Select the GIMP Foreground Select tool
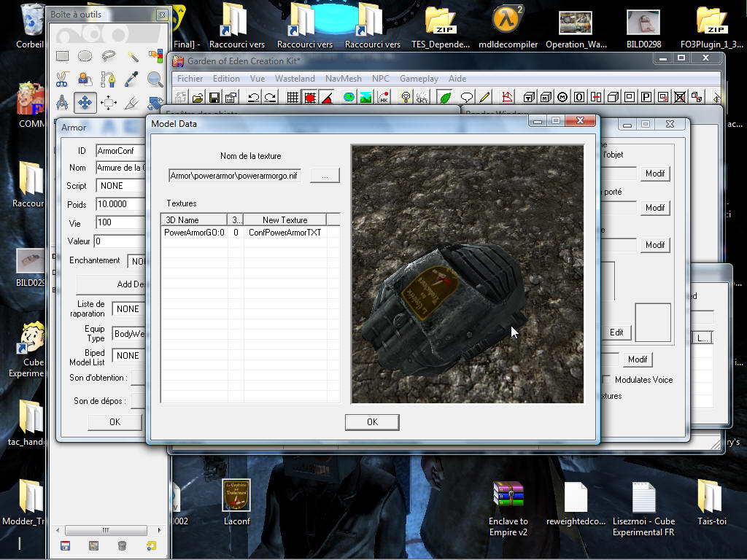The width and height of the screenshot is (747, 560). click(85, 79)
